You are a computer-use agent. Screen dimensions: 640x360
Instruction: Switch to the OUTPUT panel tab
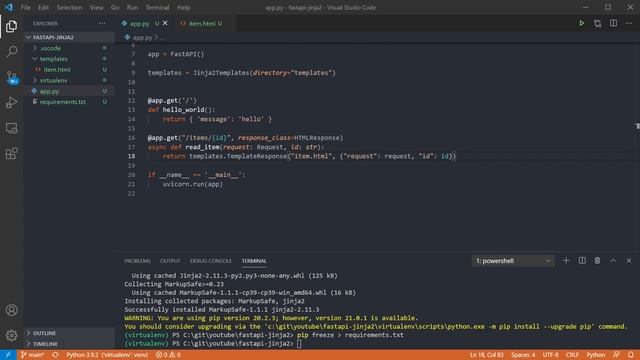170,261
